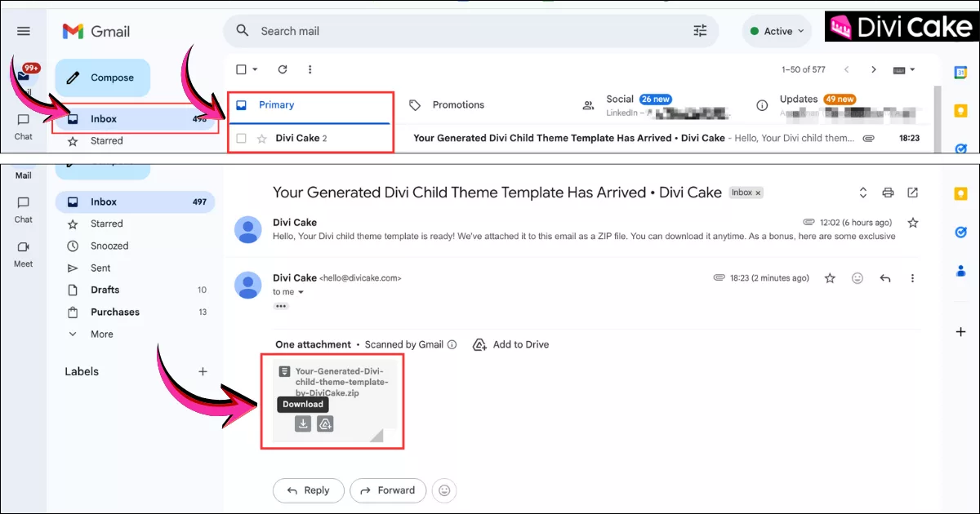Screen dimensions: 980x514
Task: Open the Google Calendar side panel icon
Action: tap(961, 72)
